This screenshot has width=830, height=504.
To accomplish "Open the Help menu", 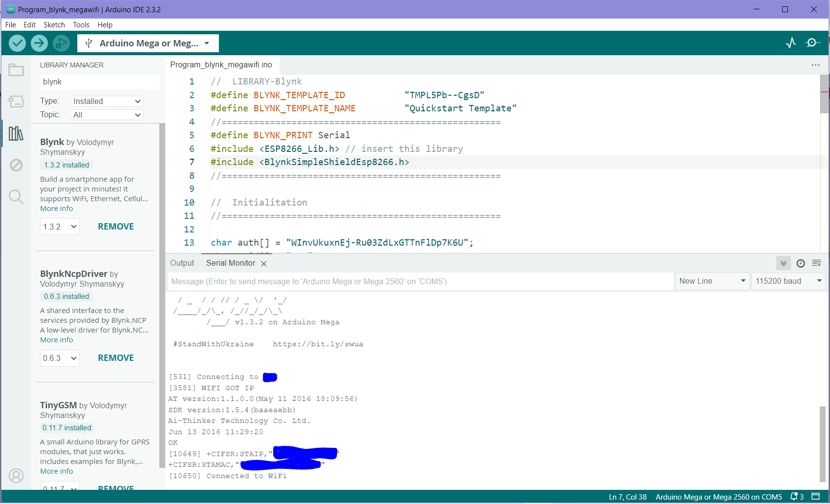I will [x=105, y=25].
